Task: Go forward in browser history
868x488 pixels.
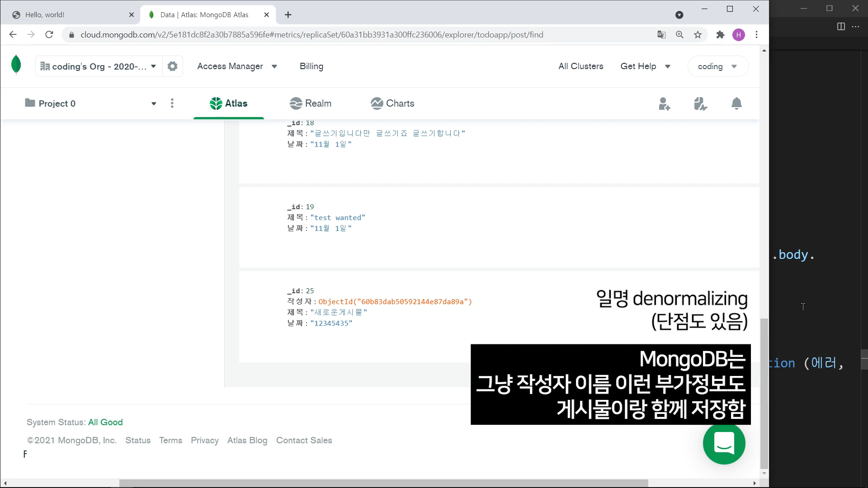Action: 31,35
